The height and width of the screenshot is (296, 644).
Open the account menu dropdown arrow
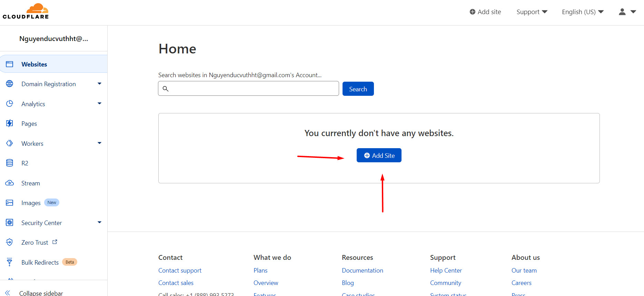[633, 12]
